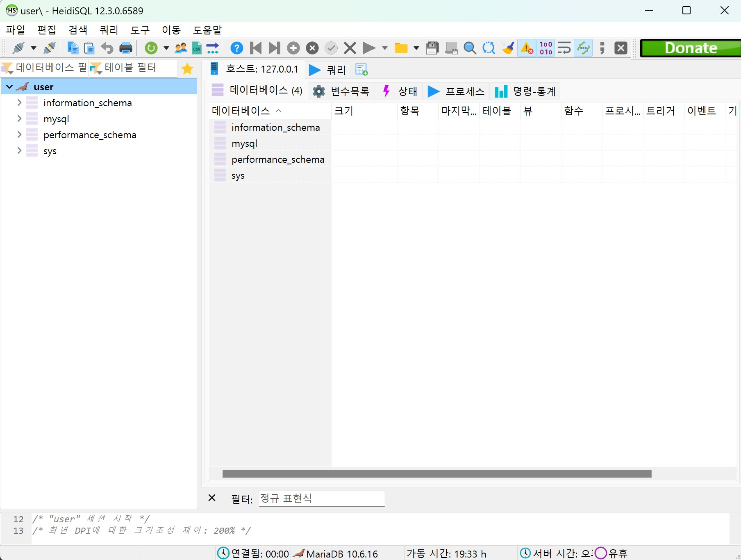Cancel editing with the X icon
The image size is (741, 560).
[x=350, y=48]
